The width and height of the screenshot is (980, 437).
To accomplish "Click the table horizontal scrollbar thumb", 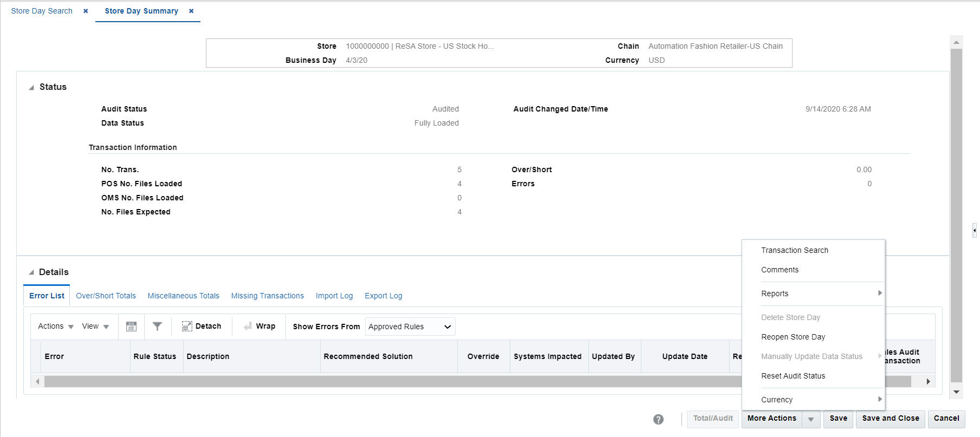I will 477,381.
